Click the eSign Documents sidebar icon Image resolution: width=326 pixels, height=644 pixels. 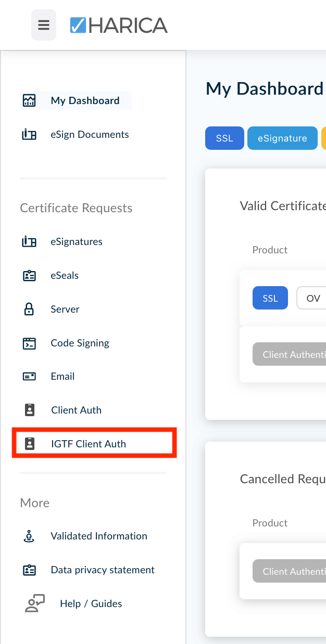point(29,135)
